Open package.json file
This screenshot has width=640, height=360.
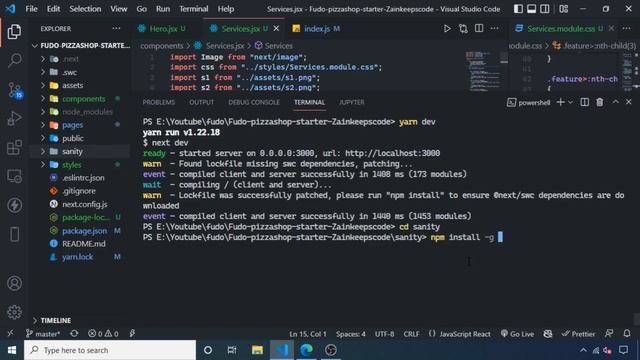point(84,231)
